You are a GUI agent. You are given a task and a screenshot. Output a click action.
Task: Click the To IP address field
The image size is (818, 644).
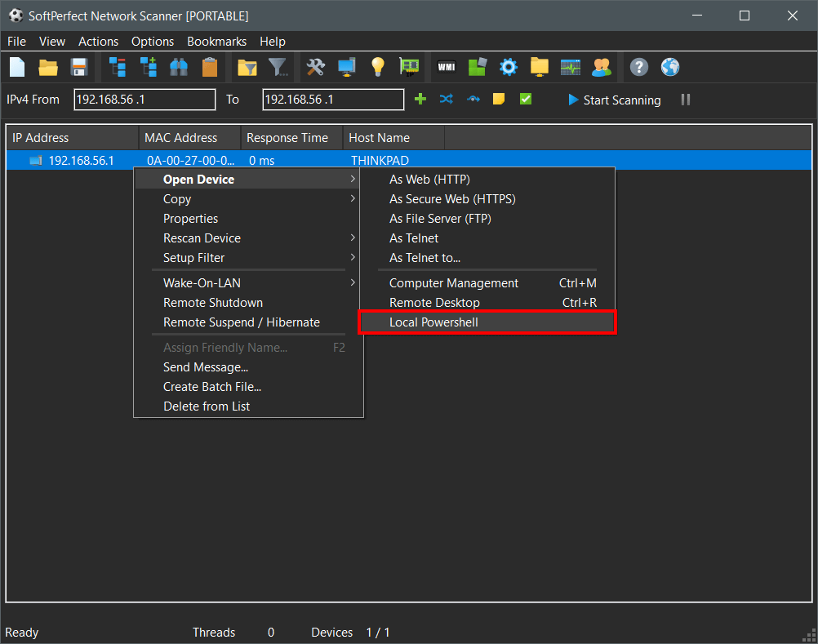333,100
